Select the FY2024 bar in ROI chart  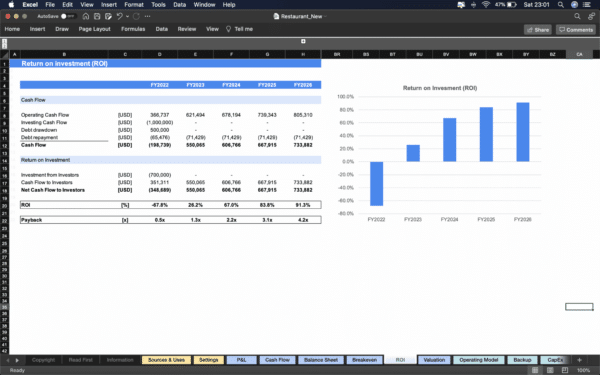(x=450, y=140)
